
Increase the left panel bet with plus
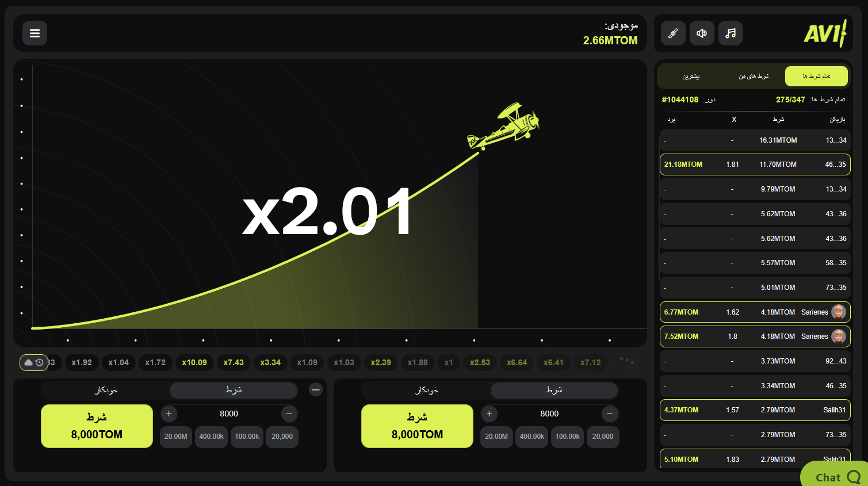point(169,414)
